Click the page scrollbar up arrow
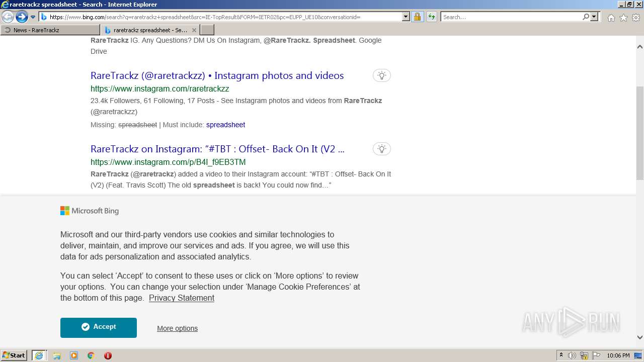 (x=640, y=47)
